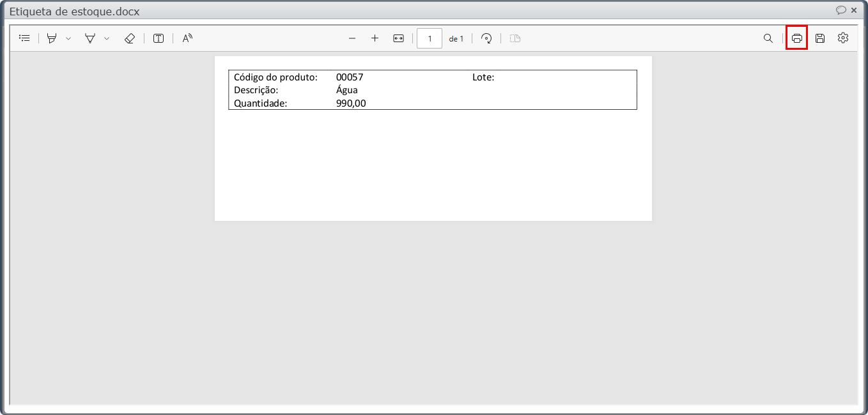Viewport: 868px width, 415px height.
Task: Click the description value Água
Action: point(347,90)
